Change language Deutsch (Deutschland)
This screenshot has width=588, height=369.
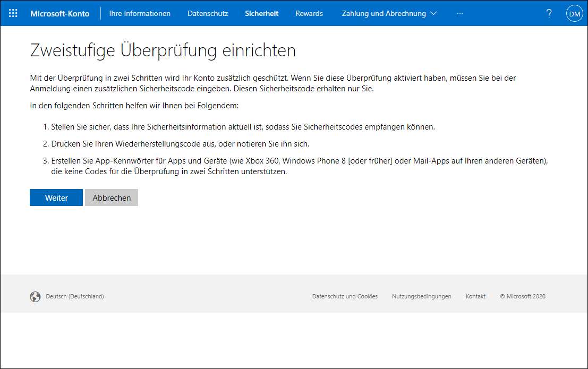74,296
